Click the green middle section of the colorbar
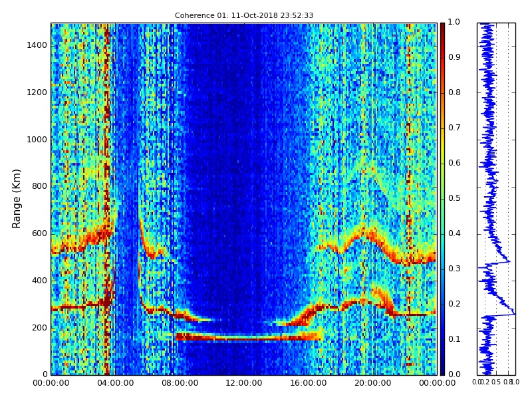Screen dimensions: 532x399 442,199
